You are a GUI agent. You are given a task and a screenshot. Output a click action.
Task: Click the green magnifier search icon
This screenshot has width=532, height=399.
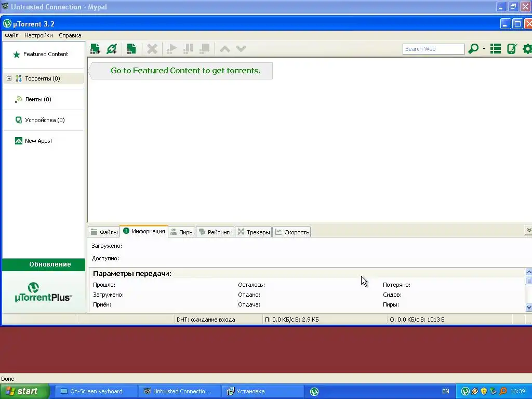(473, 49)
